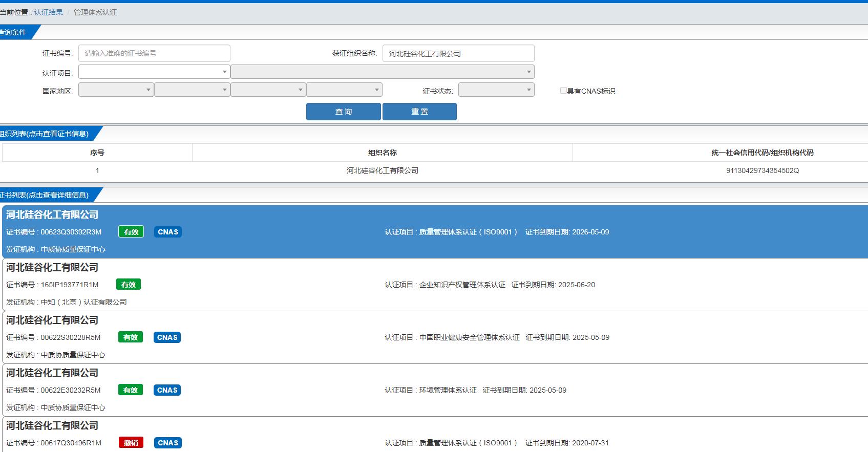Open certificate 00623Q30392R3M title
The width and height of the screenshot is (868, 452).
click(x=52, y=215)
